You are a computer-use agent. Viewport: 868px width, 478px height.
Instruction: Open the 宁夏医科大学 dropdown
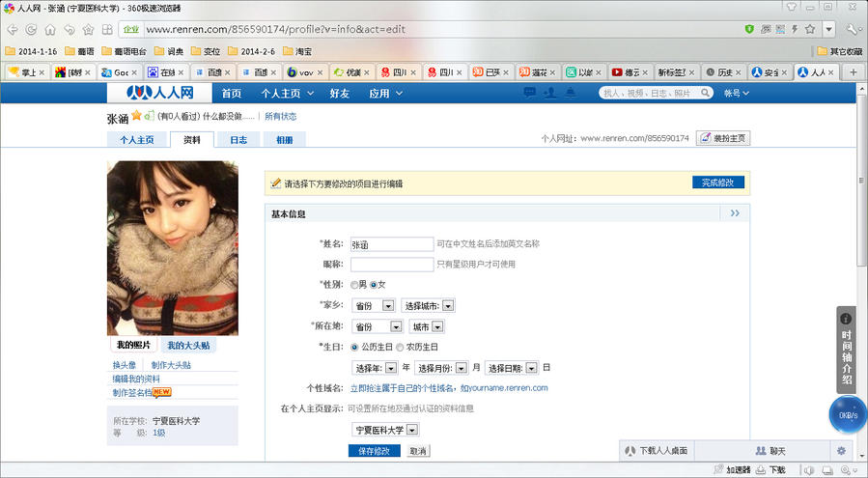coord(385,430)
